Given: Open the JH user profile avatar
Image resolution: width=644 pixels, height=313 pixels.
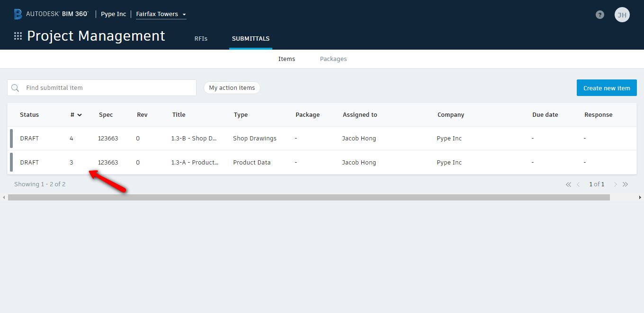Looking at the screenshot, I should (x=622, y=15).
